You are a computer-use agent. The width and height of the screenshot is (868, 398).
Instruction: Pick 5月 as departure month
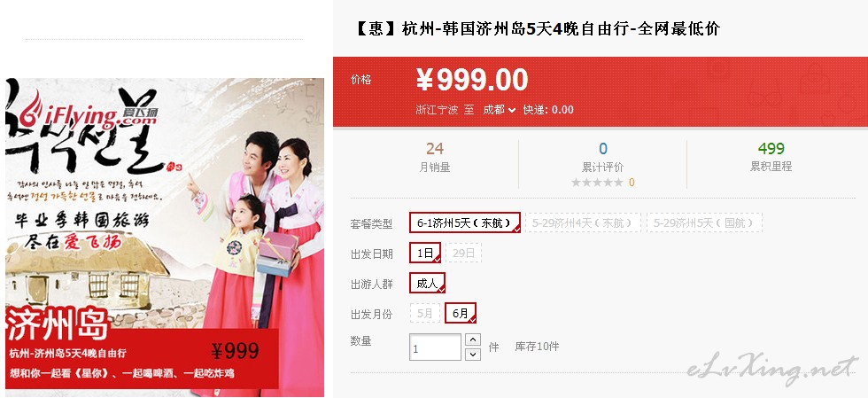(x=425, y=313)
